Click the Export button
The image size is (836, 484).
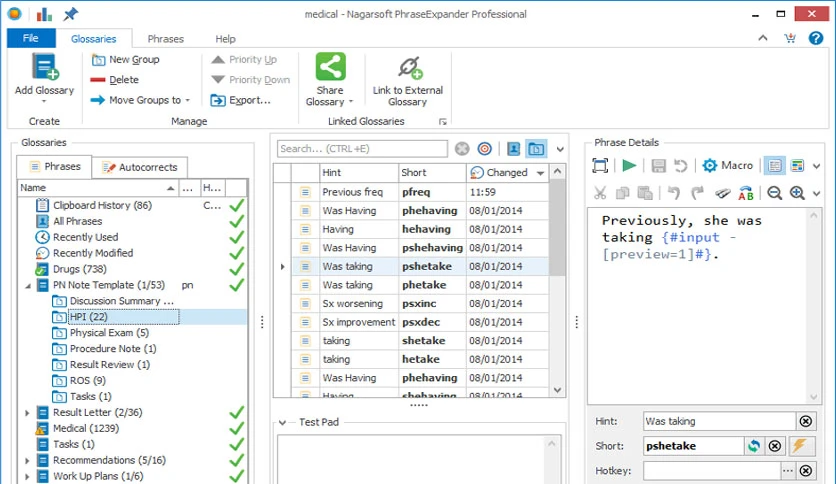click(240, 100)
